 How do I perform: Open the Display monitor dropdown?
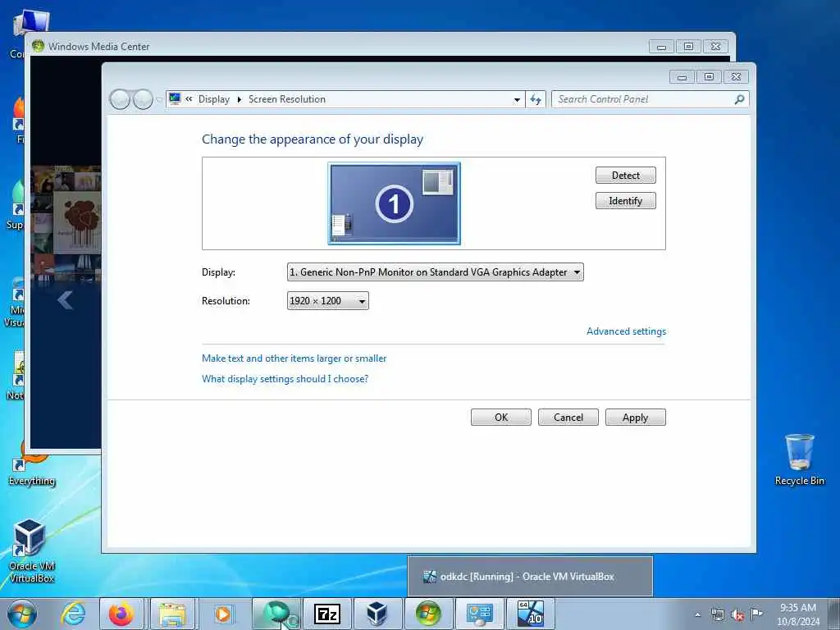[435, 272]
